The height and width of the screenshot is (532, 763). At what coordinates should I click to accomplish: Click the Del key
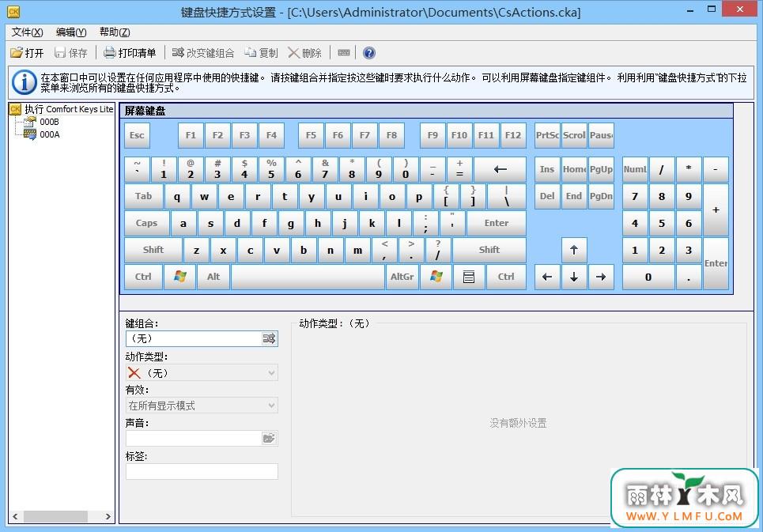547,196
